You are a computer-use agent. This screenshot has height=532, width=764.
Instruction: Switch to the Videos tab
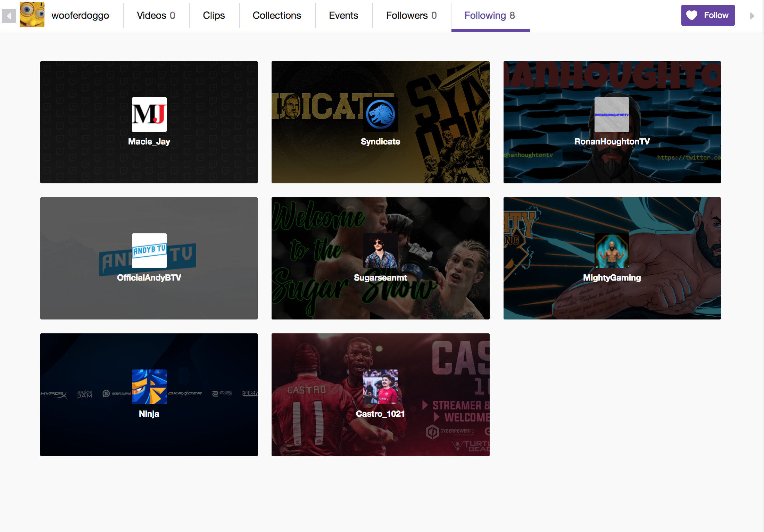(x=156, y=16)
